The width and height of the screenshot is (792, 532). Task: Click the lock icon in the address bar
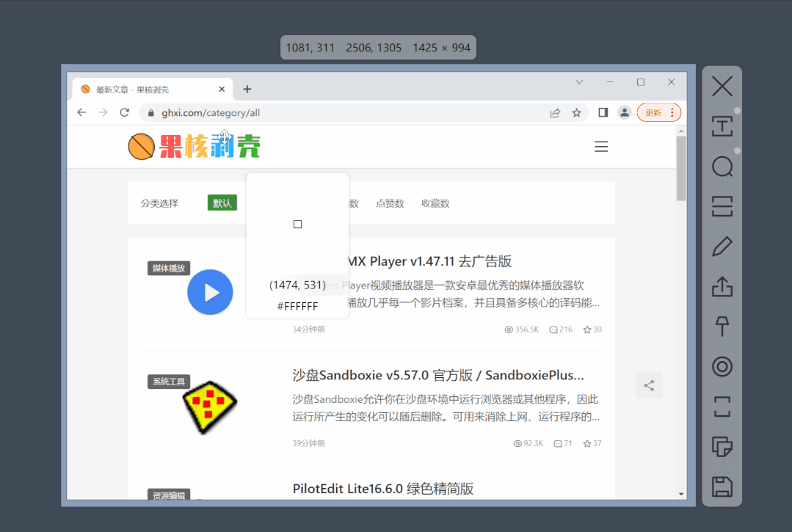150,113
